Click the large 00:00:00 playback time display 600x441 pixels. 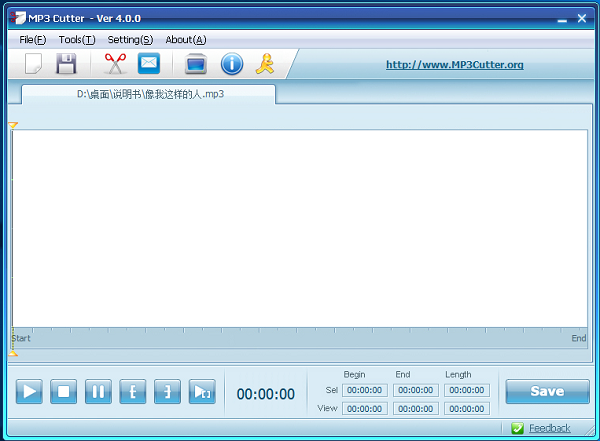pos(266,394)
